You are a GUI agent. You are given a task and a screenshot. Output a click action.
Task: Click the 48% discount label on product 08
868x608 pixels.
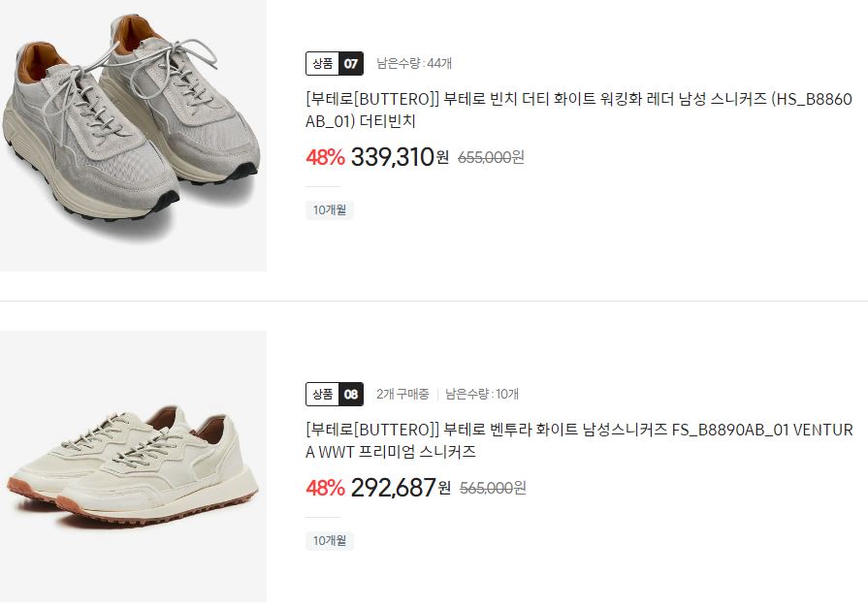coord(326,488)
